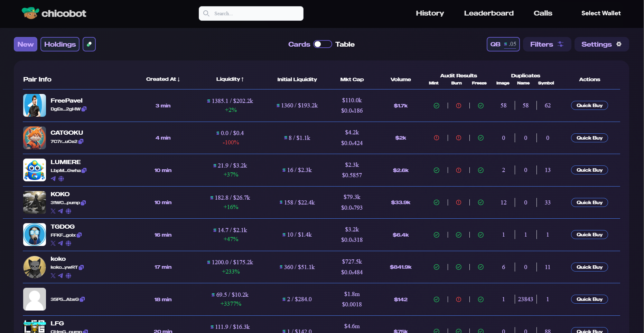Click Quick Buy for FreePavel
Screen dimensions: 644x333
click(589, 106)
